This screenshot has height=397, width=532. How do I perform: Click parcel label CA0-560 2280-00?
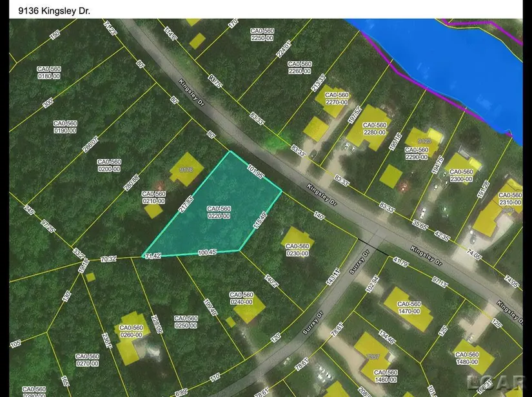[375, 129]
